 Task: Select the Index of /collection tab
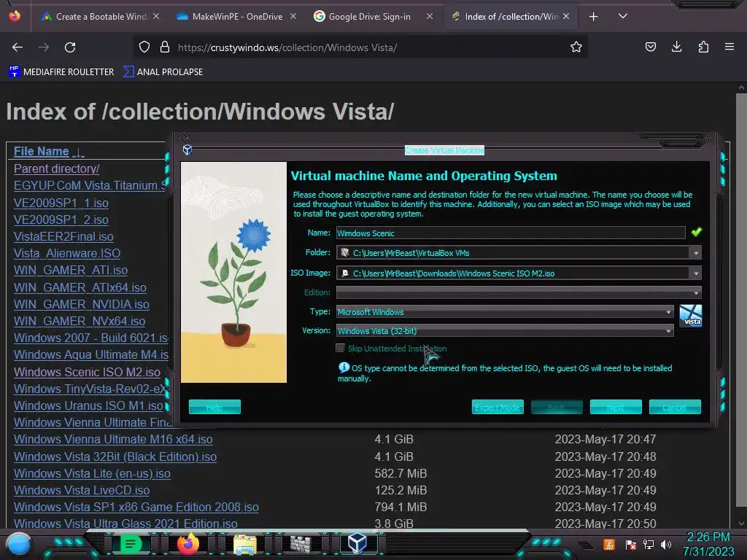pyautogui.click(x=512, y=17)
